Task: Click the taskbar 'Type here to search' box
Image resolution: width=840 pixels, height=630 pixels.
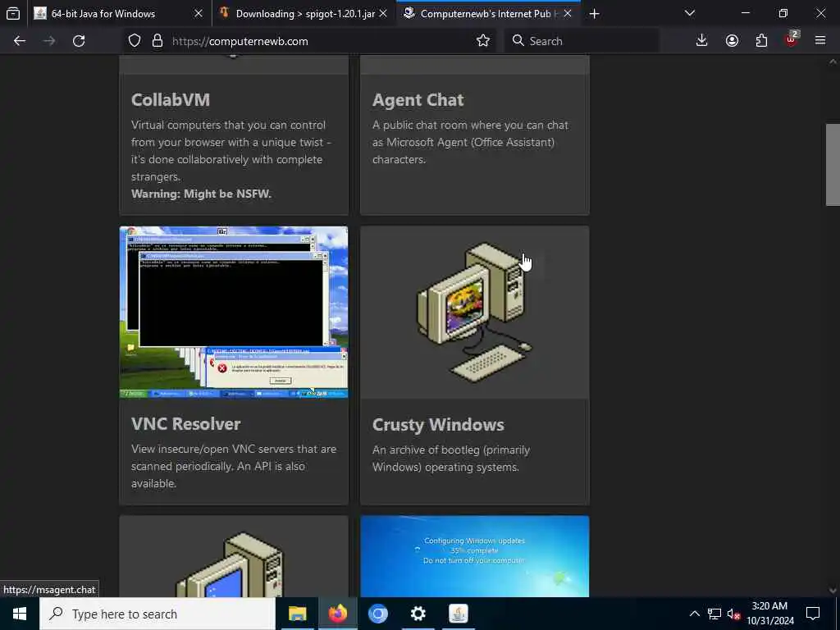Action: (x=157, y=614)
